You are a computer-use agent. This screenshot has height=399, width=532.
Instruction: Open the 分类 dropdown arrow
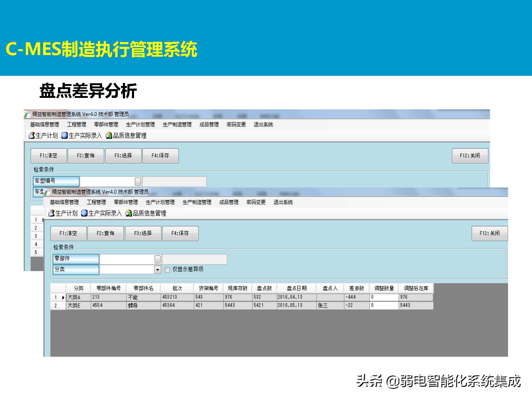[158, 269]
